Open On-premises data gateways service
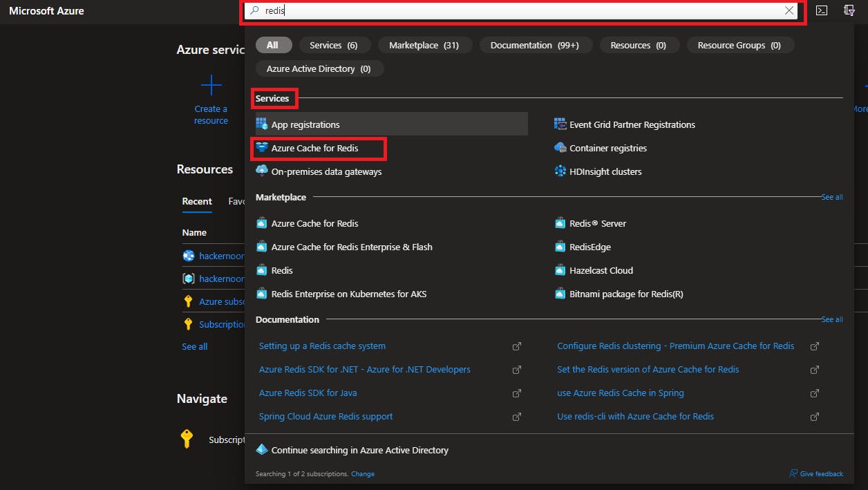The height and width of the screenshot is (490, 868). point(326,172)
